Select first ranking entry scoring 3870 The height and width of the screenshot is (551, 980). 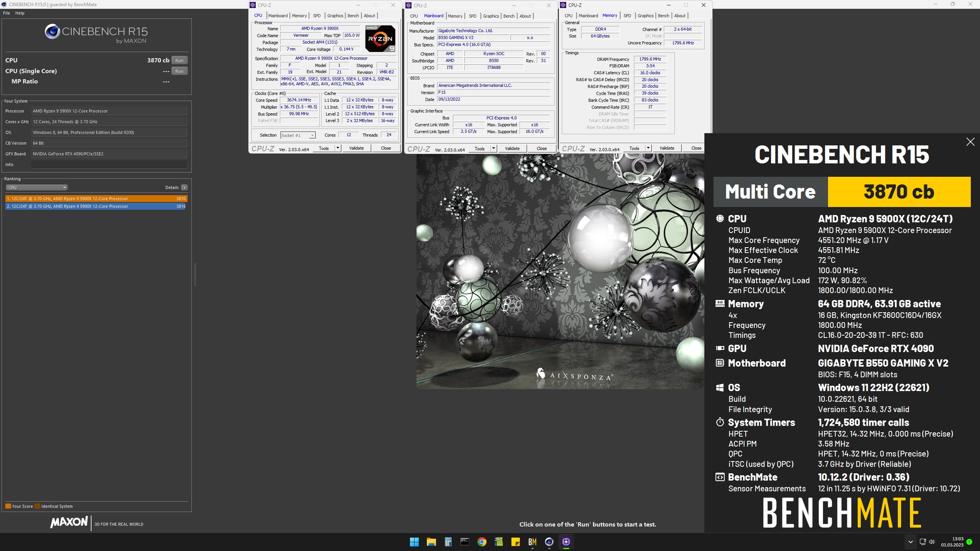[x=96, y=199]
